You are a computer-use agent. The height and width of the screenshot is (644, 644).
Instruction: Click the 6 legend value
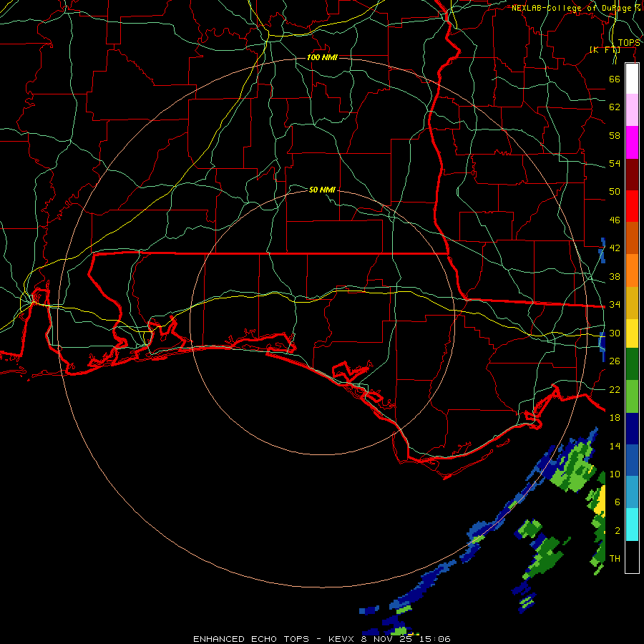618,502
